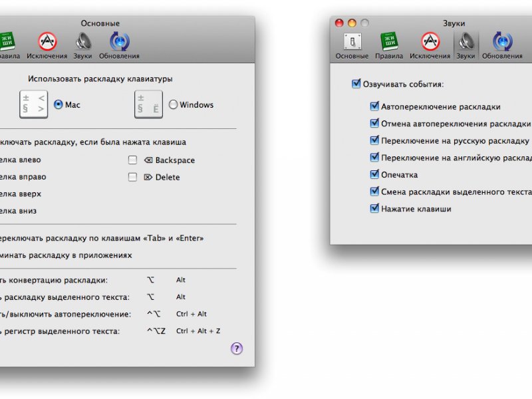The image size is (532, 399).
Task: Click the Mac keyboard layout key image
Action: pos(34,104)
